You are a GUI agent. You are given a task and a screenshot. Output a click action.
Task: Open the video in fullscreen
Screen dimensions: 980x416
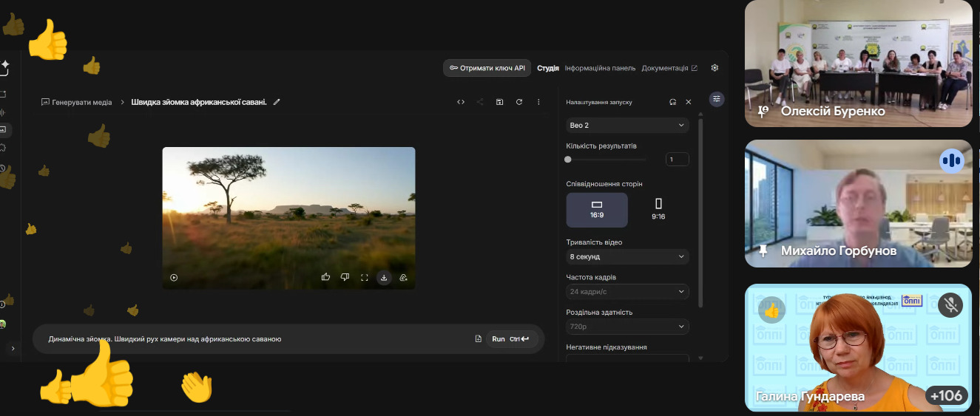click(x=364, y=278)
